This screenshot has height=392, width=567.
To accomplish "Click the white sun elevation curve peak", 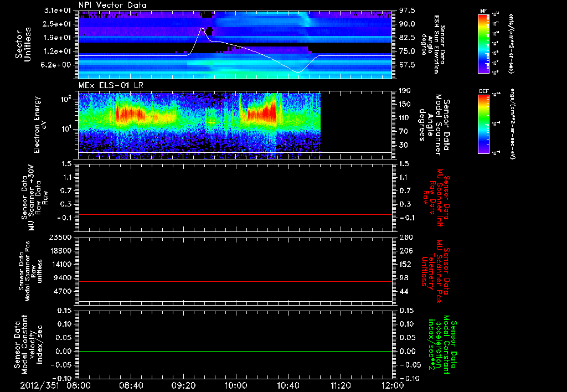I will point(202,28).
